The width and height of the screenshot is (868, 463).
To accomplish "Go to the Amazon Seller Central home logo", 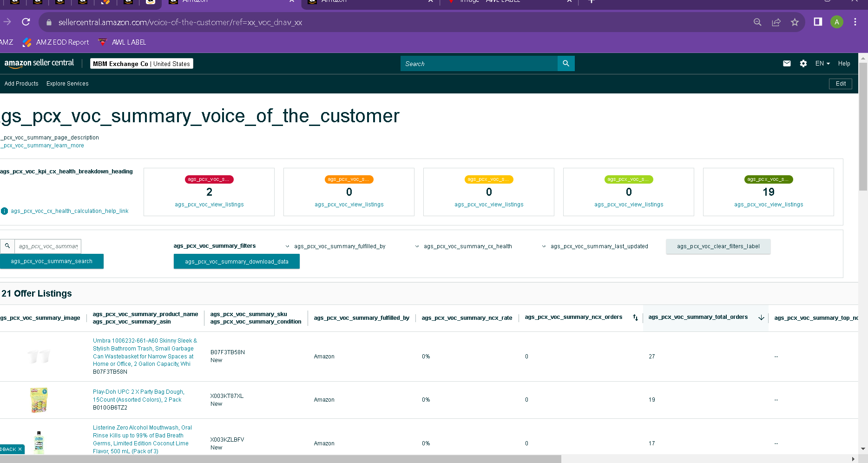I will (39, 63).
